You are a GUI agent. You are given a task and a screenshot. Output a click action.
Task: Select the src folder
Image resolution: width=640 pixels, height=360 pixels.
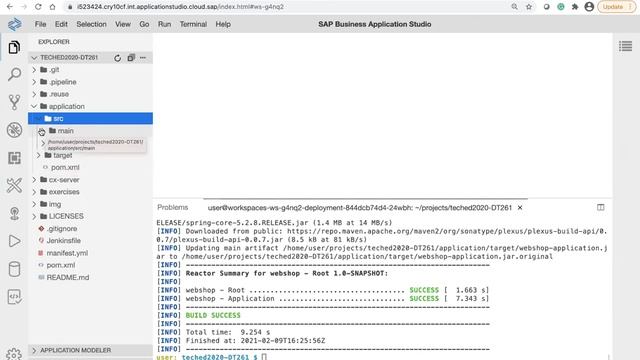pyautogui.click(x=90, y=118)
